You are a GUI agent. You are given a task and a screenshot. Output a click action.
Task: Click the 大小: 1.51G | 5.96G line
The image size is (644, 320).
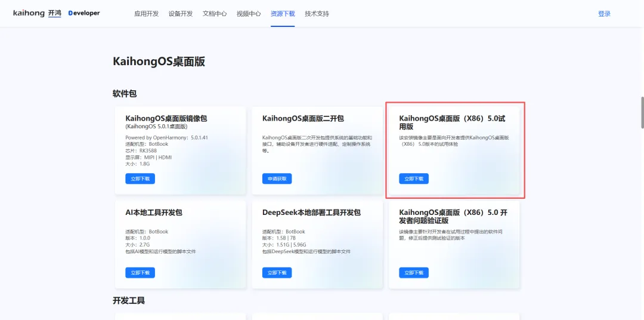click(284, 245)
